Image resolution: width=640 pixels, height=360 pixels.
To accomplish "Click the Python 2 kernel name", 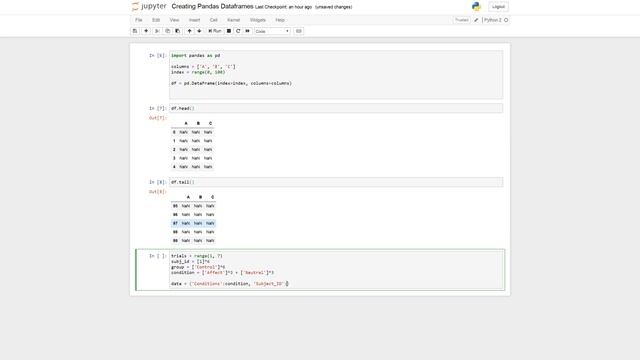I will pyautogui.click(x=493, y=20).
